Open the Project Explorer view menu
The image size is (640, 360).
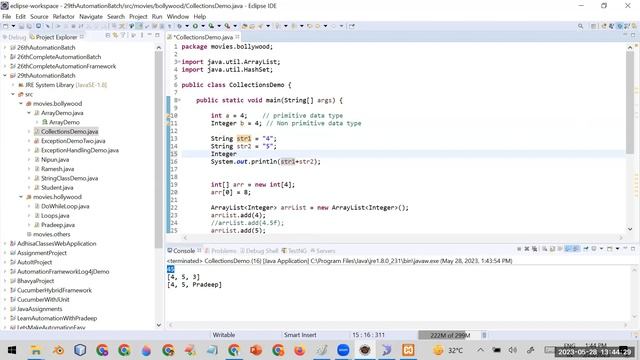(x=142, y=36)
